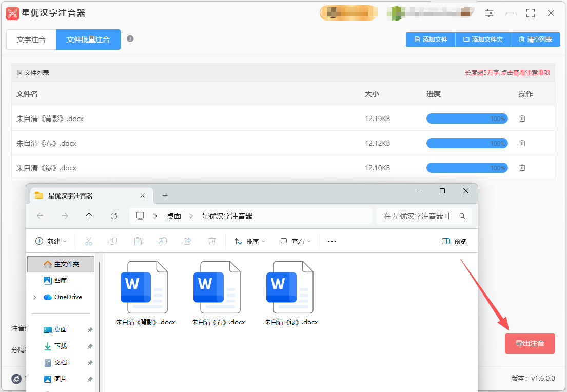The width and height of the screenshot is (567, 392).
Task: Go back in the Explorer window
Action: tap(40, 216)
